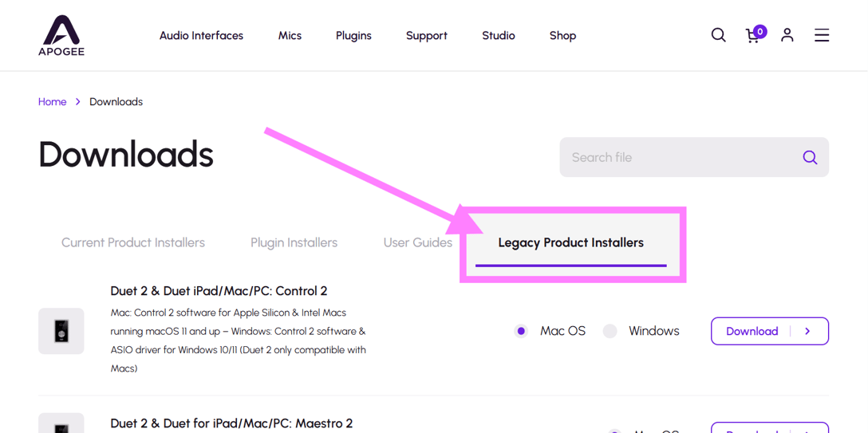Image resolution: width=868 pixels, height=433 pixels.
Task: Select Mac OS for Control 2
Action: tap(522, 331)
